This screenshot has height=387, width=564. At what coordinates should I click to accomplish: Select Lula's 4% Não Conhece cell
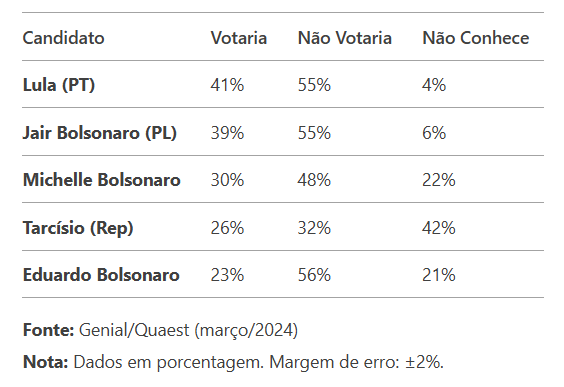click(x=434, y=85)
